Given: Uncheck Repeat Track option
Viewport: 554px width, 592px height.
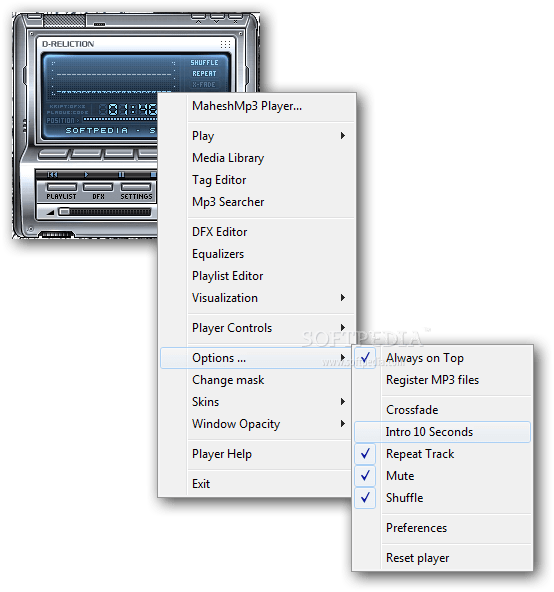Looking at the screenshot, I should pyautogui.click(x=442, y=454).
